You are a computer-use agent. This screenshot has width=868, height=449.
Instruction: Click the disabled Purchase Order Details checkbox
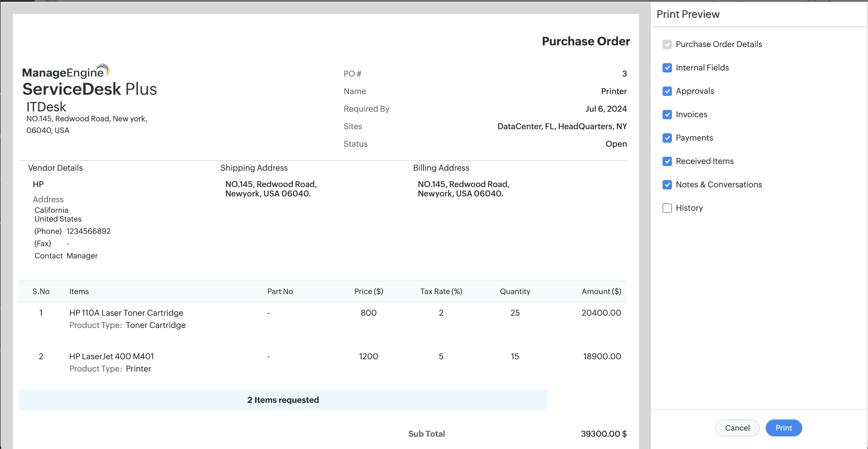(667, 44)
